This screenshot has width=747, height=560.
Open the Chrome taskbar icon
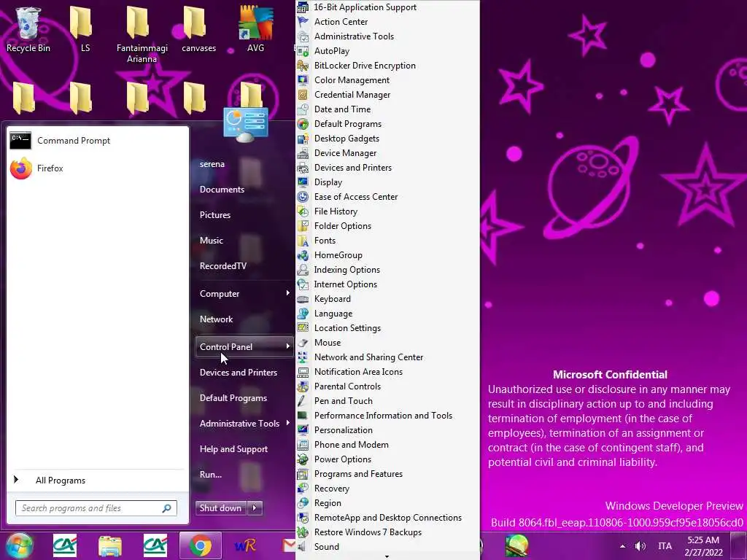click(201, 546)
